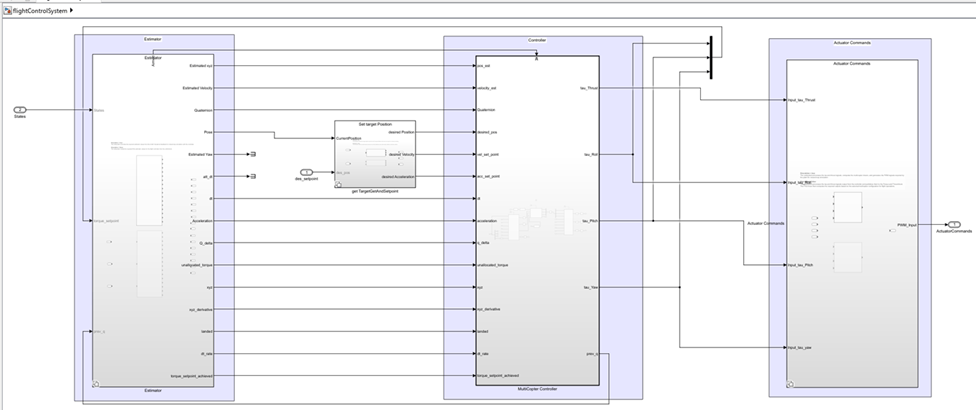Click the Set target Position block's corner badge
This screenshot has width=976, height=411.
click(x=338, y=184)
